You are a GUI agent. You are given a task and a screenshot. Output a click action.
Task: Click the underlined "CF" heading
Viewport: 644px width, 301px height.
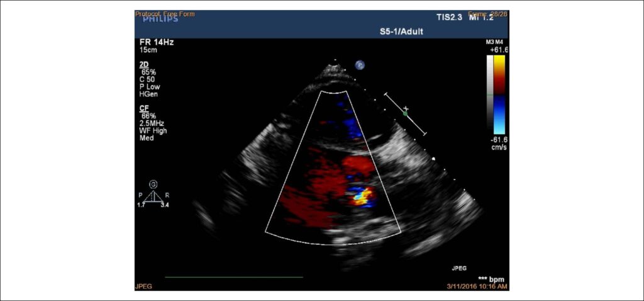(145, 108)
